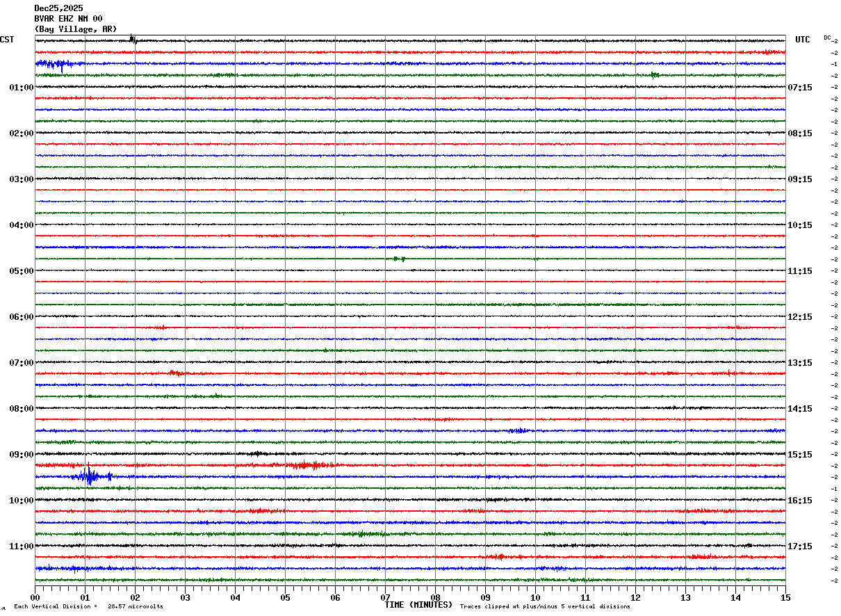Click the 17:15 UTC time label
Viewport: 841px width, 616px height.
tap(800, 546)
